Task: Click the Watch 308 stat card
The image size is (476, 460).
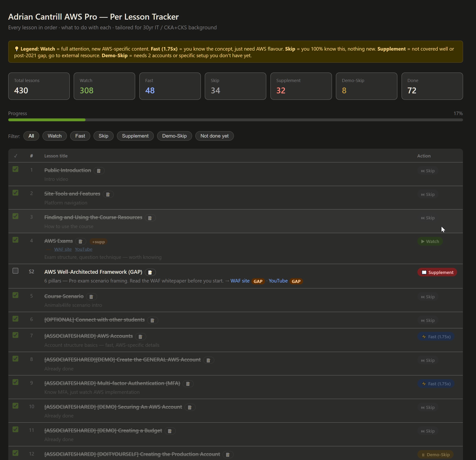Action: [x=104, y=86]
